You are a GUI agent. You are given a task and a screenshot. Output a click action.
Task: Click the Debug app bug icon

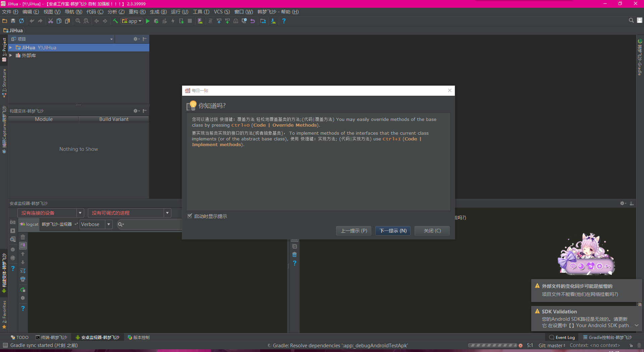pyautogui.click(x=156, y=21)
